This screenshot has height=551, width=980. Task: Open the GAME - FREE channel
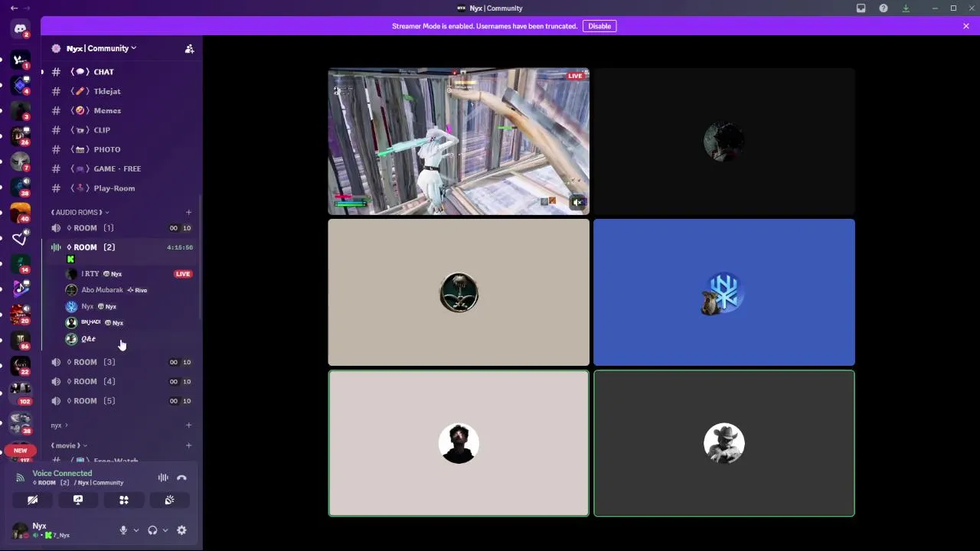[x=122, y=168]
